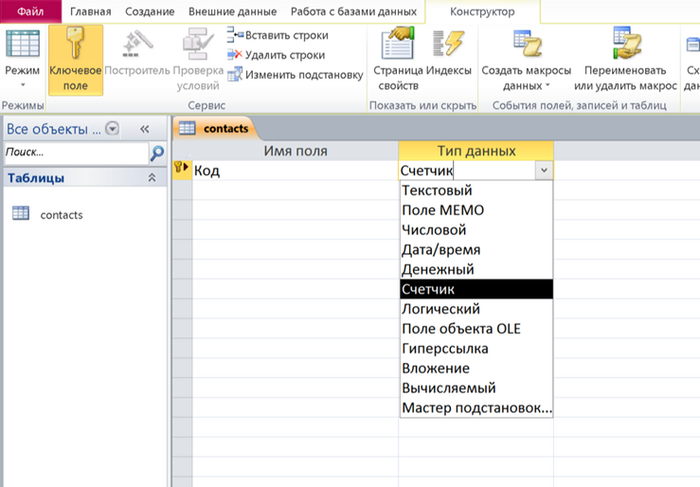Open the Все объекты filter dropdown
Screen dimensions: 700x487
pyautogui.click(x=112, y=128)
